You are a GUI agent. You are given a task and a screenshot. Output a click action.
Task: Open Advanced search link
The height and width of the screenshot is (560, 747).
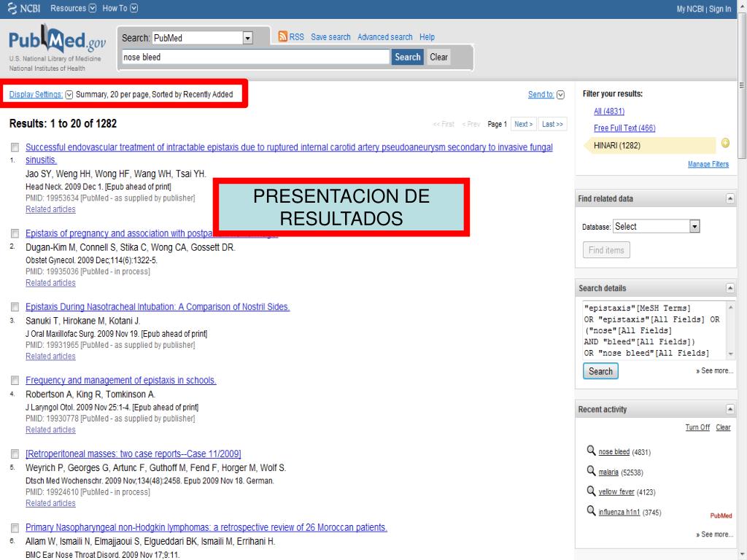click(x=385, y=36)
